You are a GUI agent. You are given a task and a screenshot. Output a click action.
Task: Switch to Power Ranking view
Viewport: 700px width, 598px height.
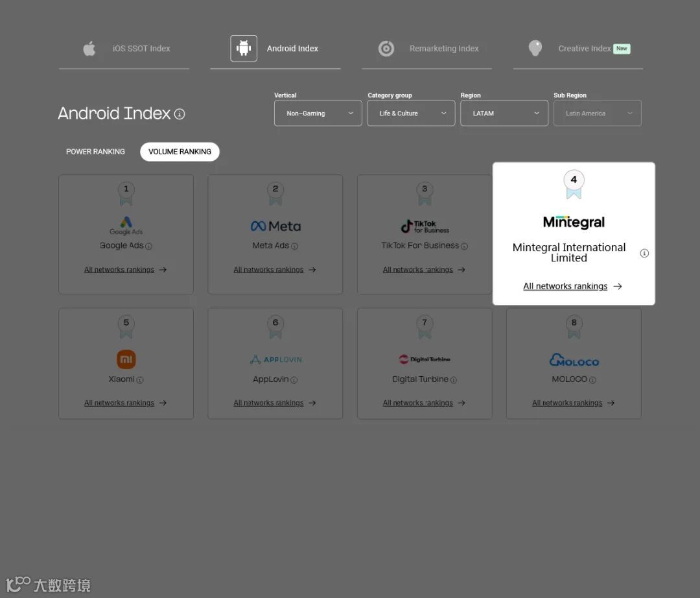95,152
